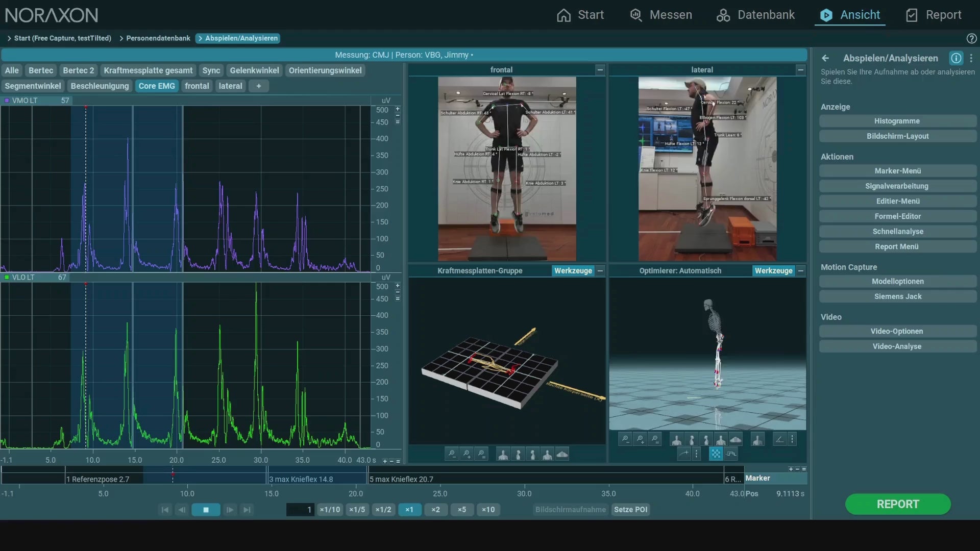Open Werkzeuge menu for Kraftmessplatten-Gruppe
The image size is (980, 551).
click(573, 271)
